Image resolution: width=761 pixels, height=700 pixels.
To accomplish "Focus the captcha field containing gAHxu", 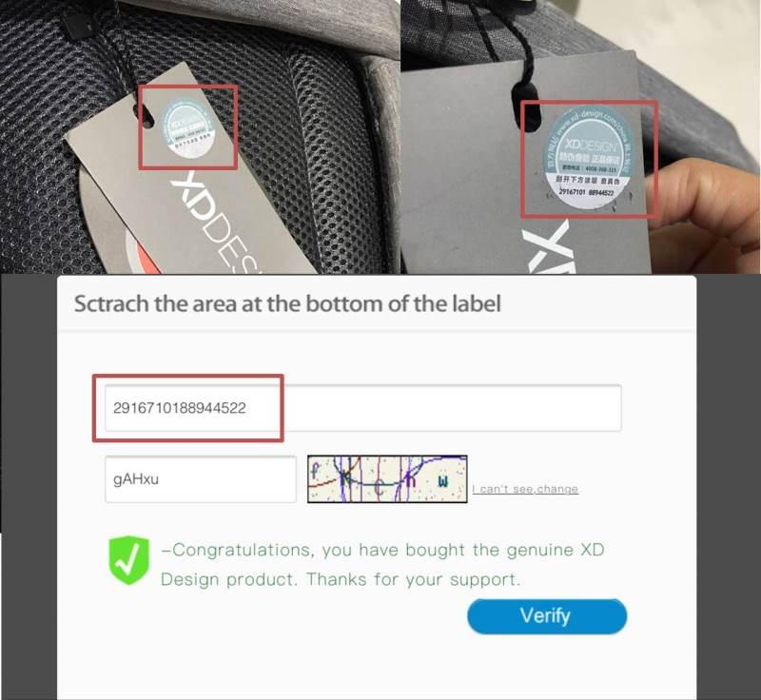I will (x=201, y=478).
